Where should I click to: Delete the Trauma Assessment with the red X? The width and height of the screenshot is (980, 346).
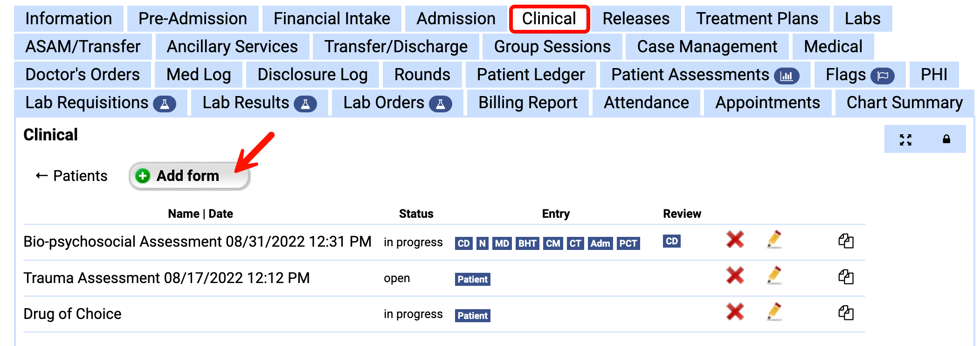pyautogui.click(x=735, y=277)
